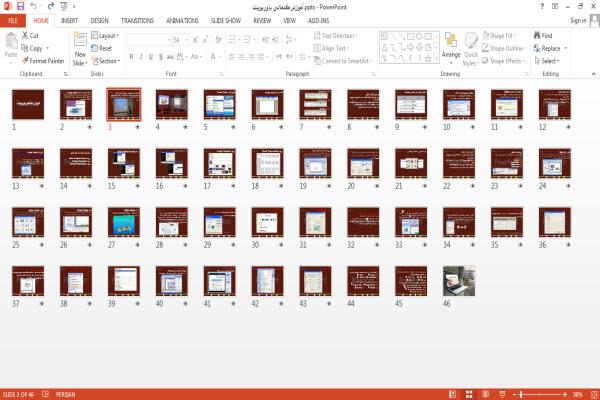Open the ANIMATIONS tab
The image size is (600, 400).
182,21
